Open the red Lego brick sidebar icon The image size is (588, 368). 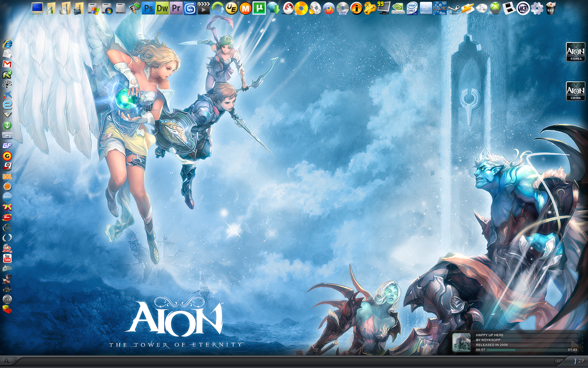click(x=7, y=310)
